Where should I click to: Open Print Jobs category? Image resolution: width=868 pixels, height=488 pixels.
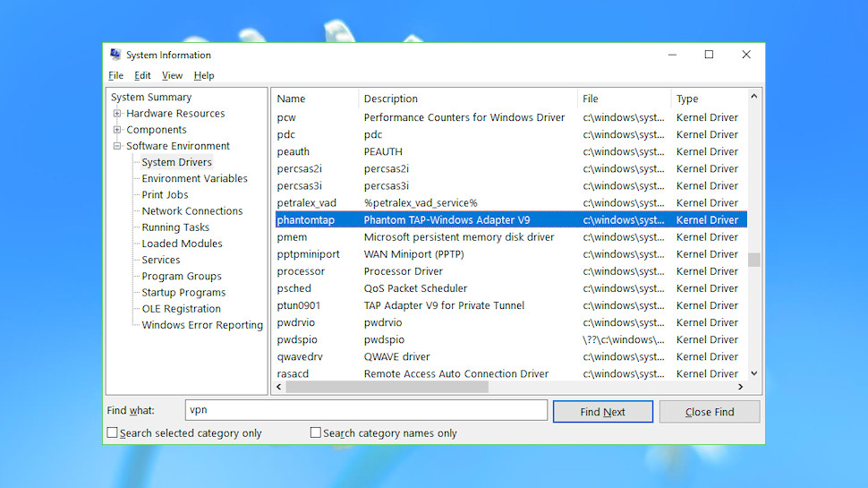pos(165,195)
